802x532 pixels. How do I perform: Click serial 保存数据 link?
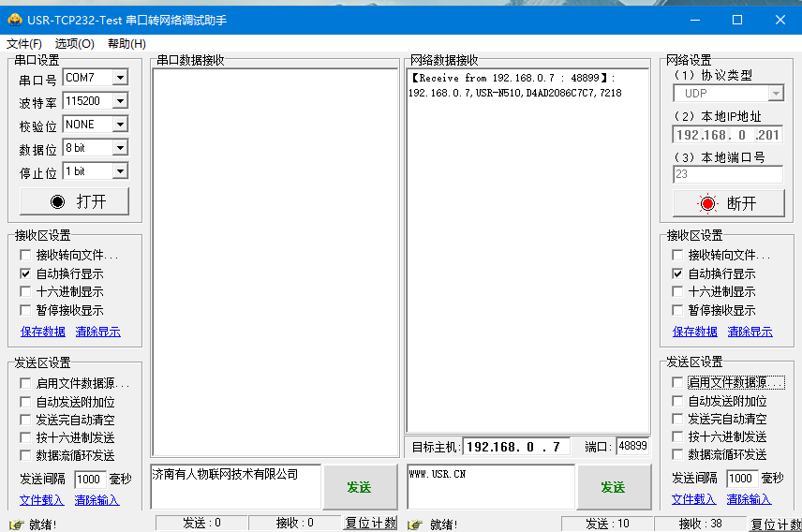(x=43, y=332)
